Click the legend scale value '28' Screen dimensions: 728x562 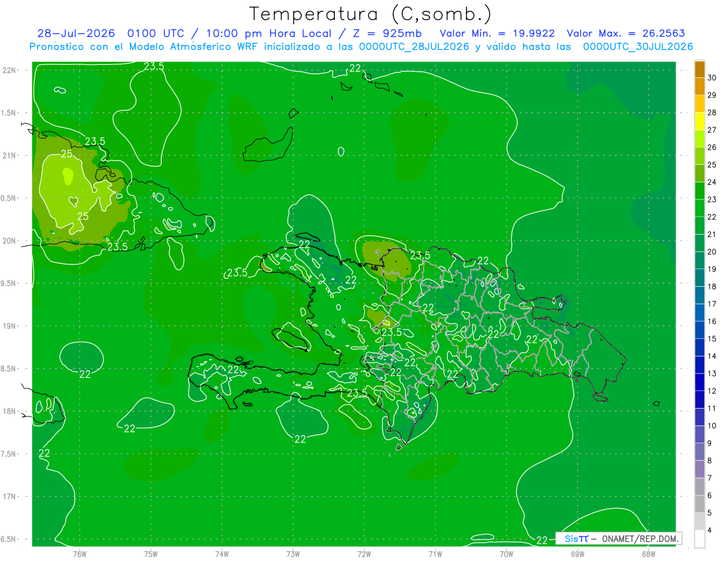[x=712, y=113]
